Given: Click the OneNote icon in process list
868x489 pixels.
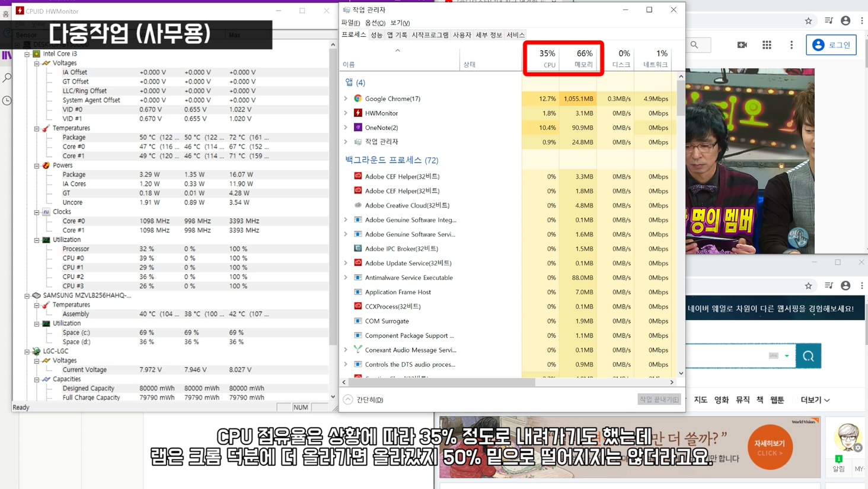Looking at the screenshot, I should pos(358,128).
